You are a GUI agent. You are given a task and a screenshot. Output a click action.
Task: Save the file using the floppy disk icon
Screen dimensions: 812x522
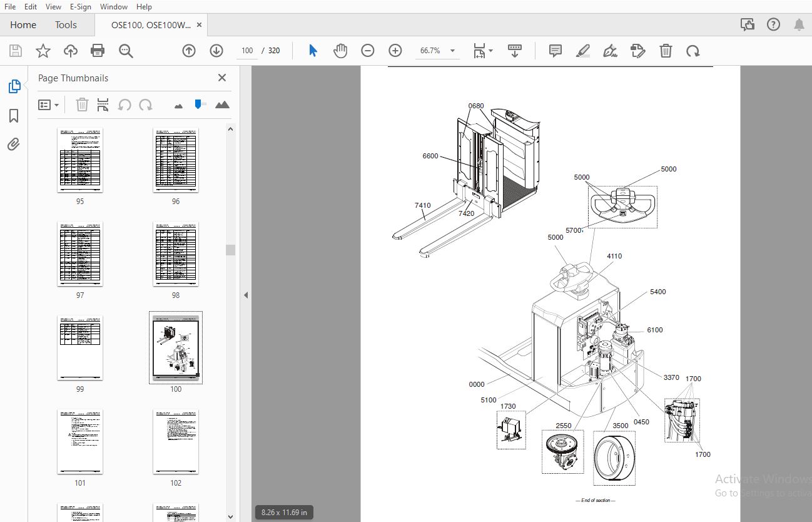point(15,51)
